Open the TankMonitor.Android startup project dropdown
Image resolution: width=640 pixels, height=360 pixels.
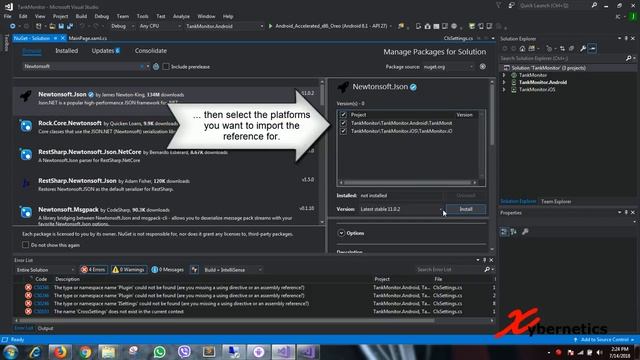coord(224,26)
